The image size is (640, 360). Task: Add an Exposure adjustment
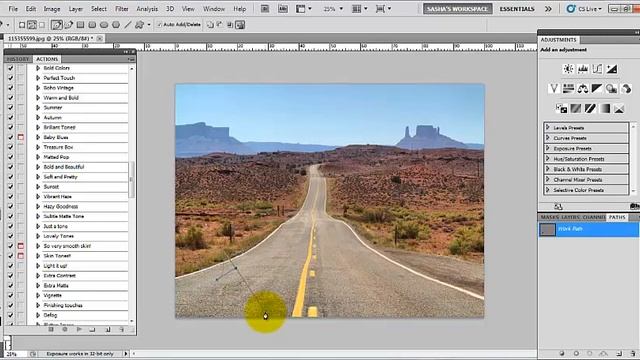tap(611, 69)
